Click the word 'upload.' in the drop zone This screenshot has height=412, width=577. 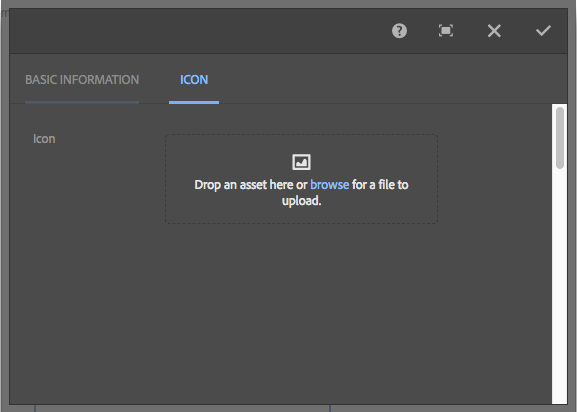[301, 201]
